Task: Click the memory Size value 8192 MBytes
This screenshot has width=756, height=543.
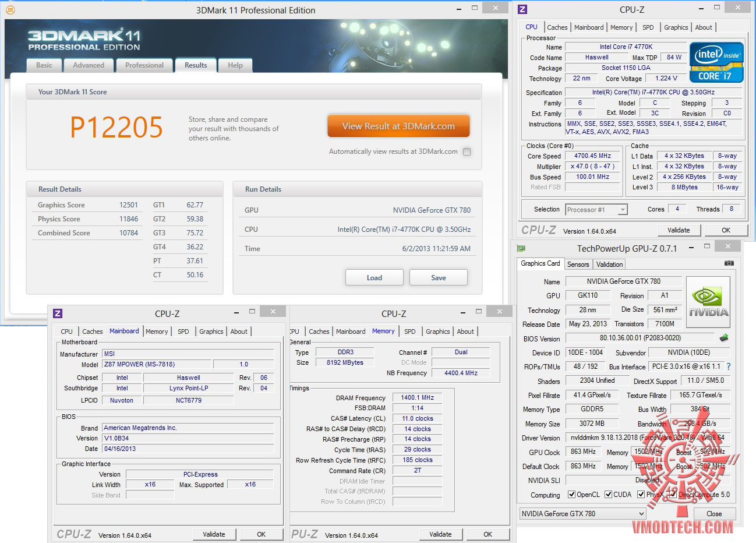Action: [x=345, y=362]
